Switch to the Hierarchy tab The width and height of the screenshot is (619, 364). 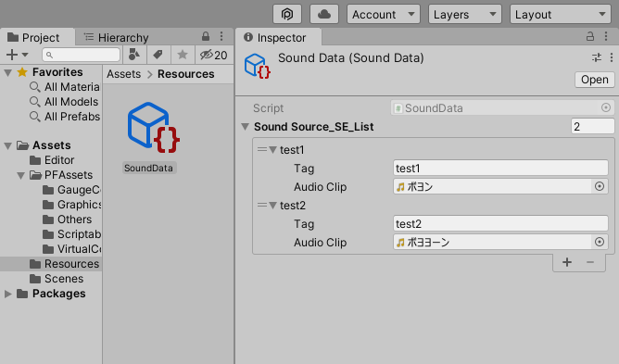[117, 37]
